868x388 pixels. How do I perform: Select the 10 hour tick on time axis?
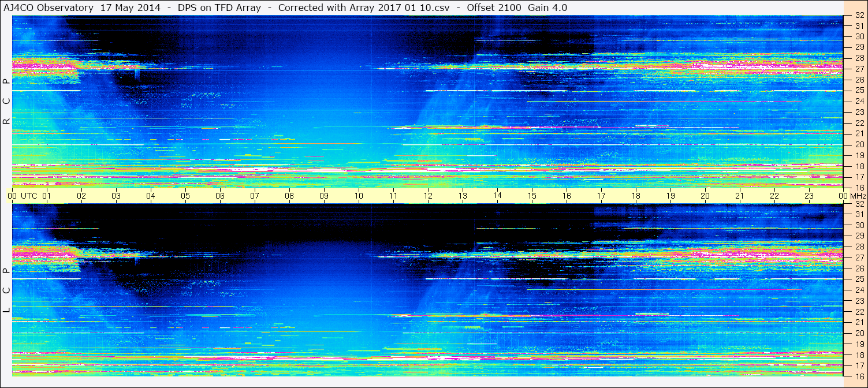tap(359, 196)
